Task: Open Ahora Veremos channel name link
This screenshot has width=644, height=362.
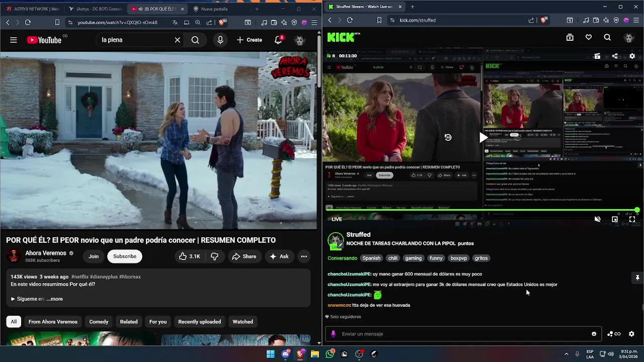Action: click(46, 253)
